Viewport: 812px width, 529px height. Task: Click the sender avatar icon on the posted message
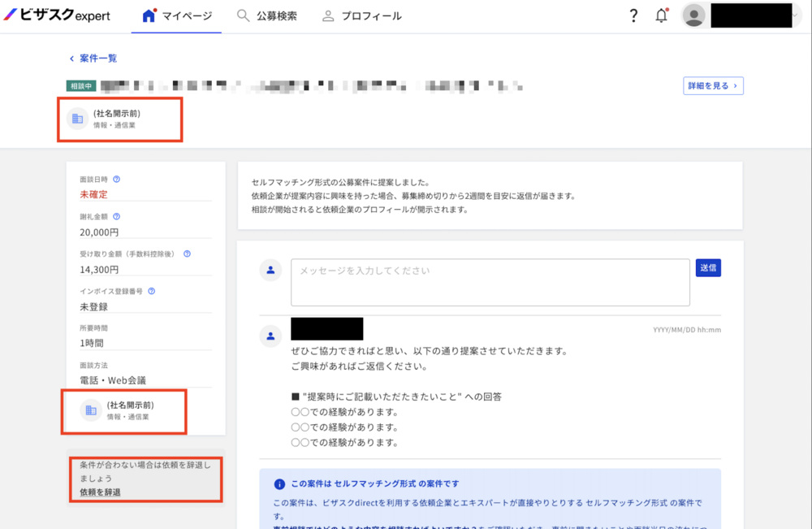270,336
